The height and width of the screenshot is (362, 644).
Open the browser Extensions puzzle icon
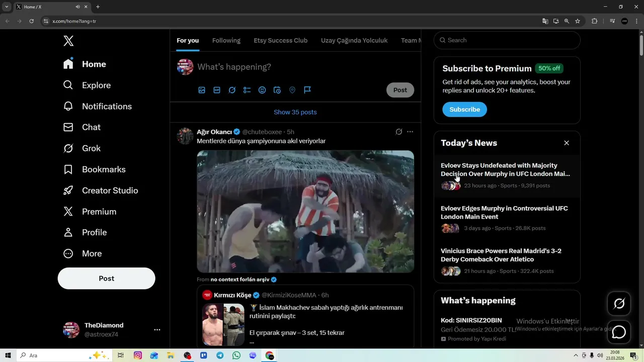pos(595,21)
